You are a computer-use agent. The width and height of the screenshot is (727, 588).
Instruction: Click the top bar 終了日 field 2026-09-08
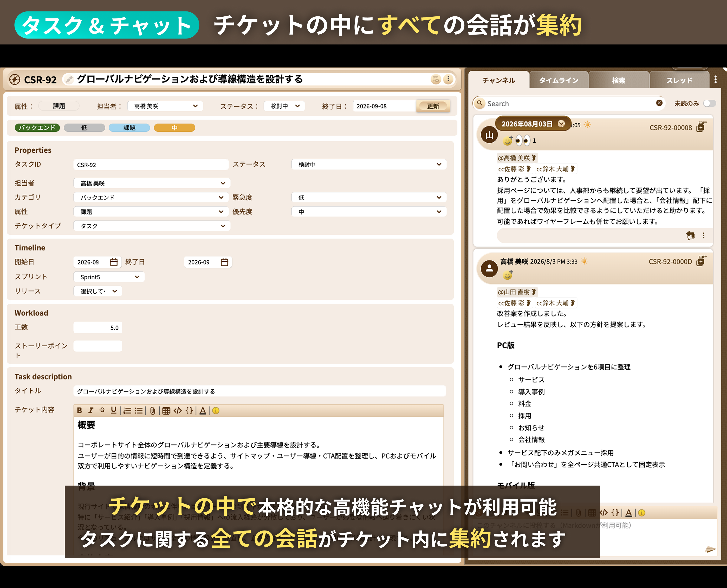384,106
